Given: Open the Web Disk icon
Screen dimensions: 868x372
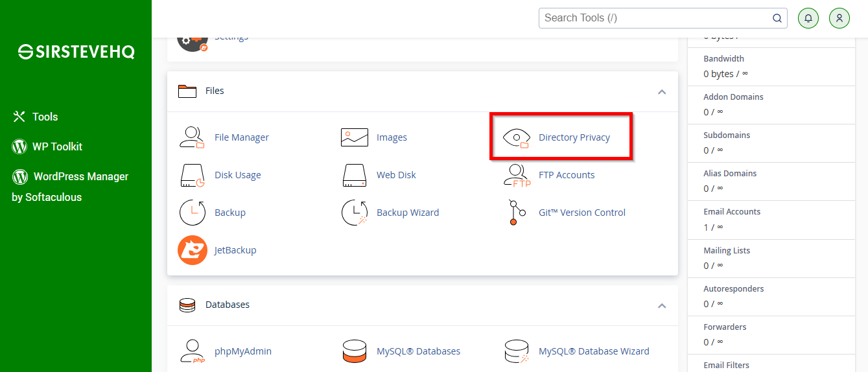Looking at the screenshot, I should (x=355, y=175).
